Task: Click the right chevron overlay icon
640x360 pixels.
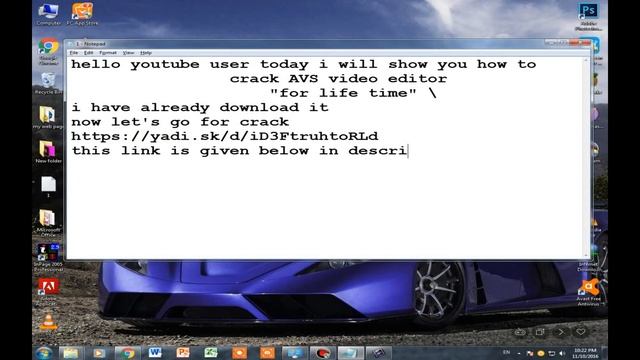Action: [x=561, y=332]
